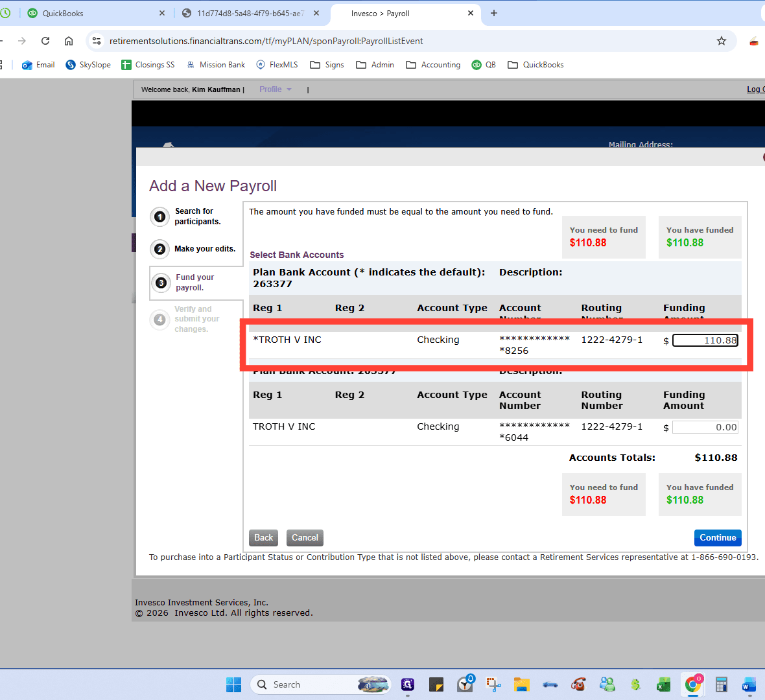Open the QB bookmark

tap(484, 65)
